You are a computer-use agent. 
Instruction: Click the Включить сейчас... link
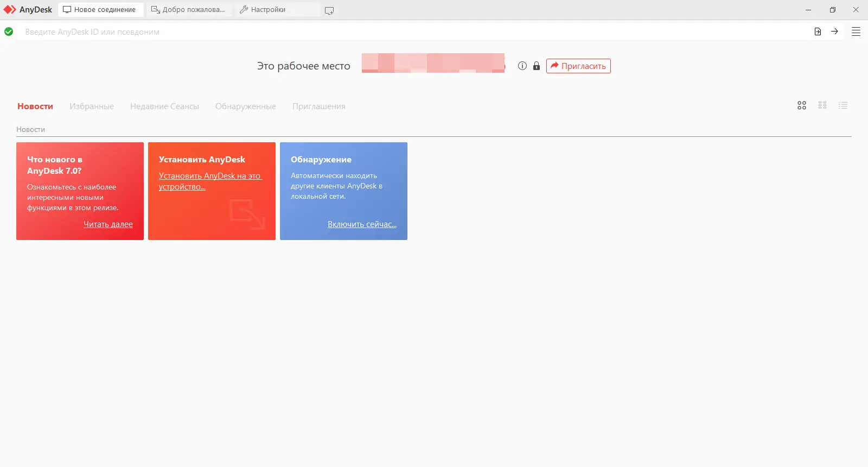(362, 224)
